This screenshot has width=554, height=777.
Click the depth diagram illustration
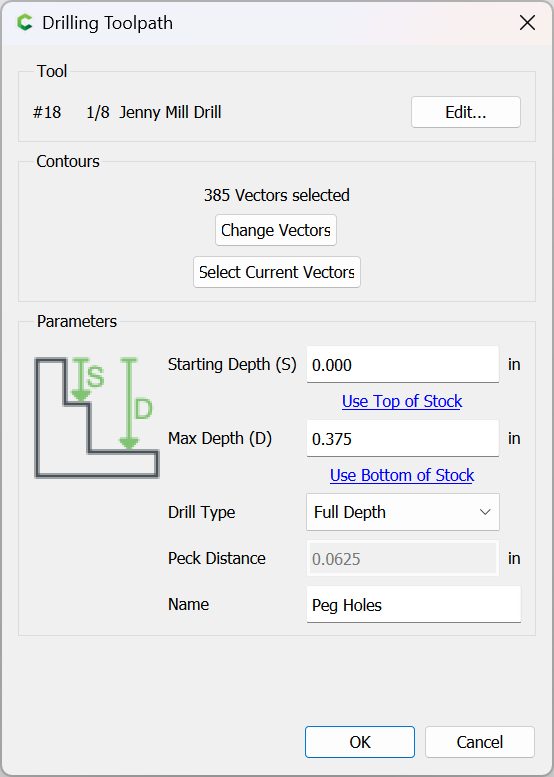97,417
